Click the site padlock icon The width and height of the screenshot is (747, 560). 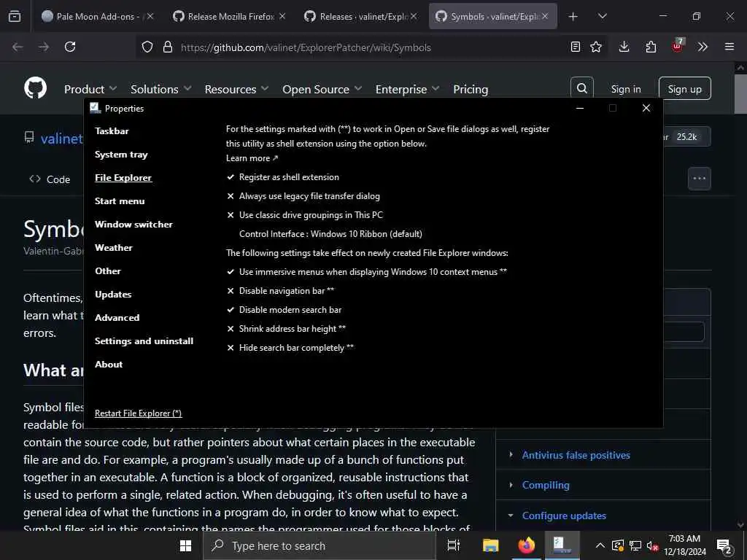(x=167, y=47)
